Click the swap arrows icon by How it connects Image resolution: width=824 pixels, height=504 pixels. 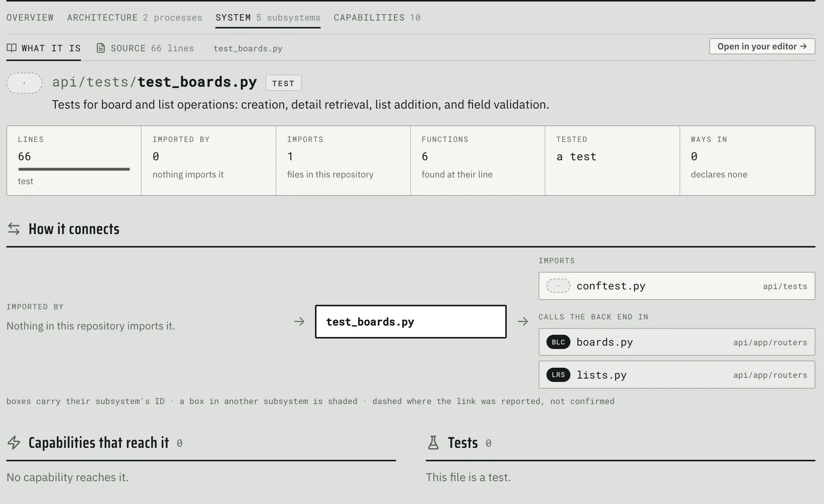[14, 229]
